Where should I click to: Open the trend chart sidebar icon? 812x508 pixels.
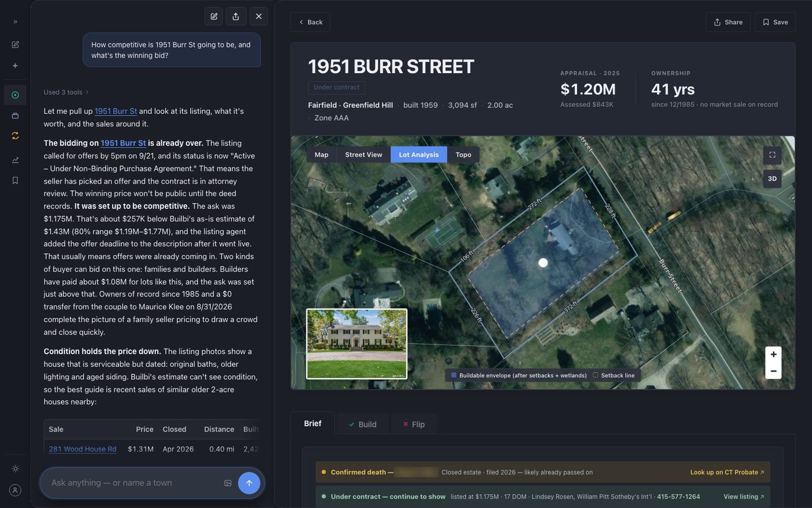15,160
